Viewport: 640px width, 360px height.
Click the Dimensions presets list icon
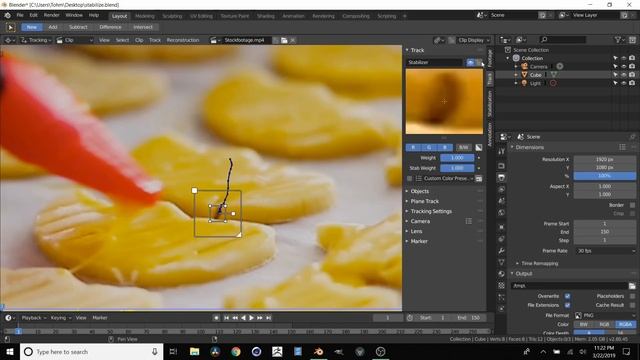[622, 147]
